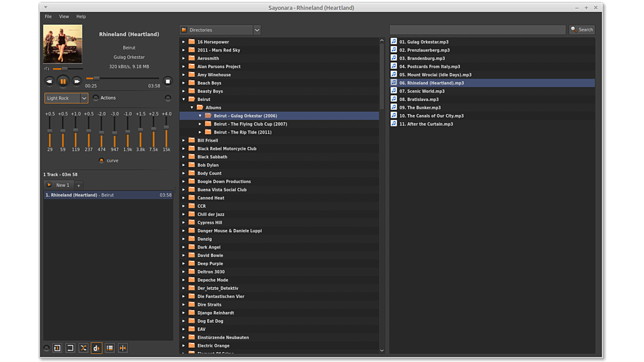The image size is (644, 362).
Task: Open the Directories view dropdown
Action: point(256,30)
